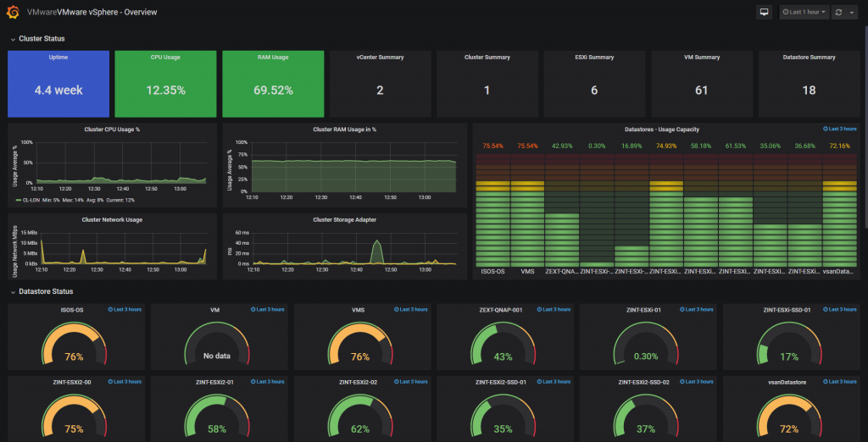This screenshot has height=442, width=868.
Task: Click the datastore count 18
Action: [x=809, y=90]
